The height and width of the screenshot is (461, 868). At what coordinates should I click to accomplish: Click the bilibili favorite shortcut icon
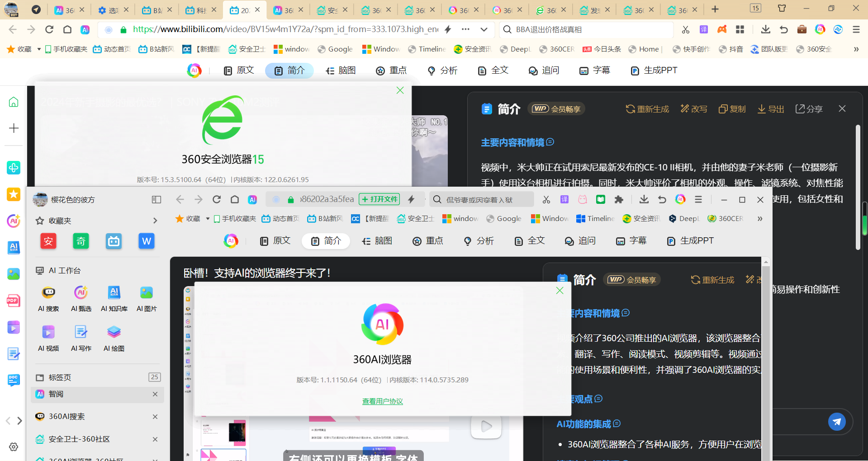114,241
